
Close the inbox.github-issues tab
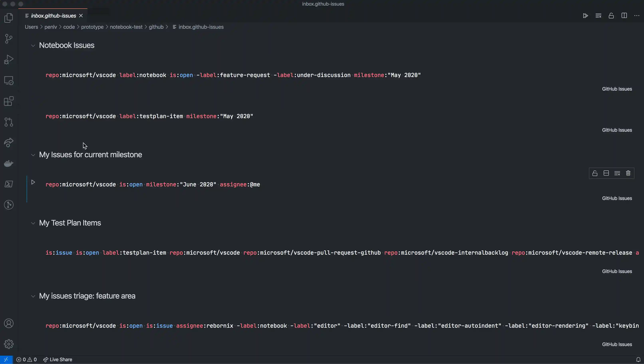coord(81,16)
